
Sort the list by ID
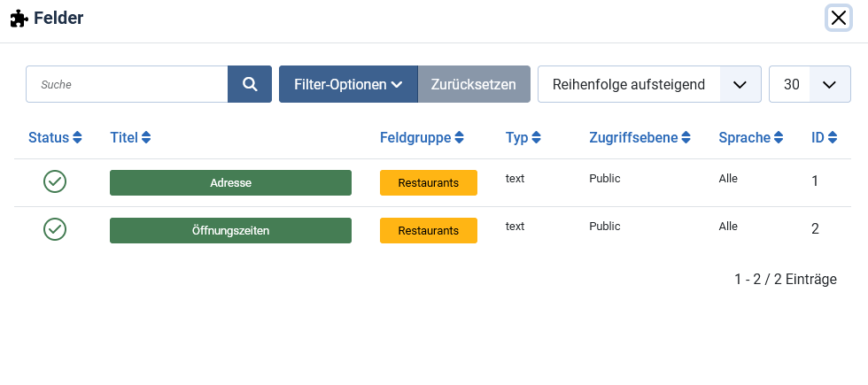pos(824,137)
